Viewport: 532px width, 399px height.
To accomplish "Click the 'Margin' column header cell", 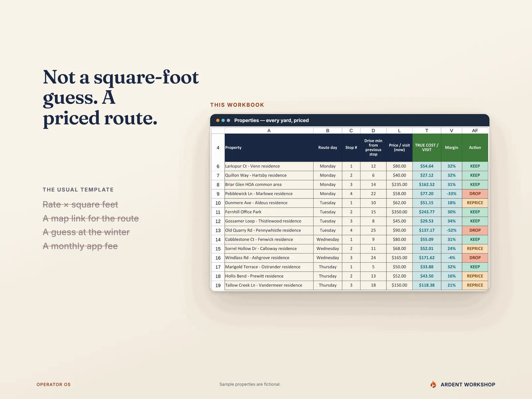I will (452, 148).
